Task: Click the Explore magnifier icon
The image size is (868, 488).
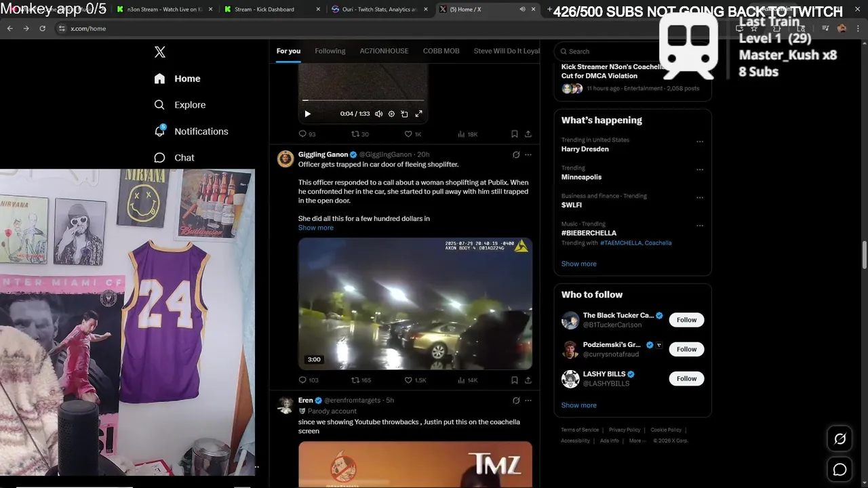Action: pyautogui.click(x=159, y=105)
